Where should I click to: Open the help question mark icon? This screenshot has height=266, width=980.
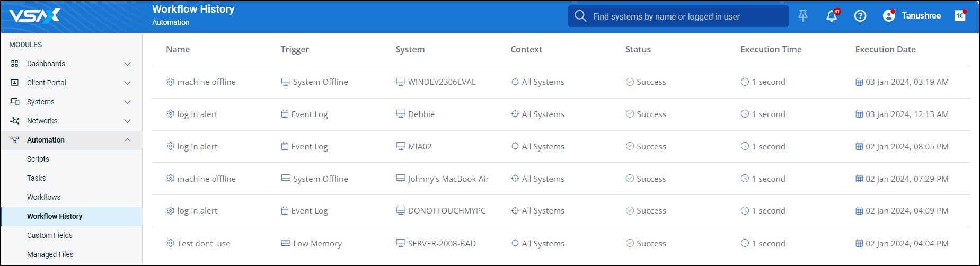point(860,16)
